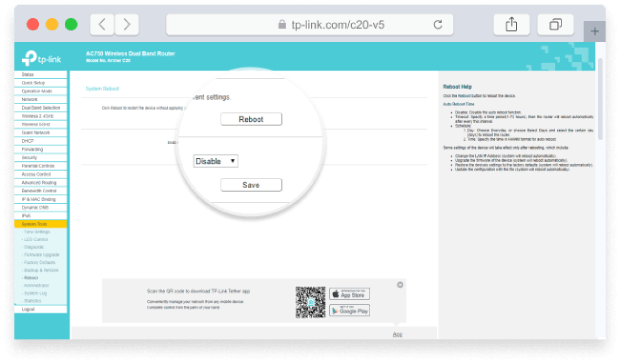Select the highlighted System Tools menu item
The height and width of the screenshot is (363, 620).
pyautogui.click(x=41, y=224)
